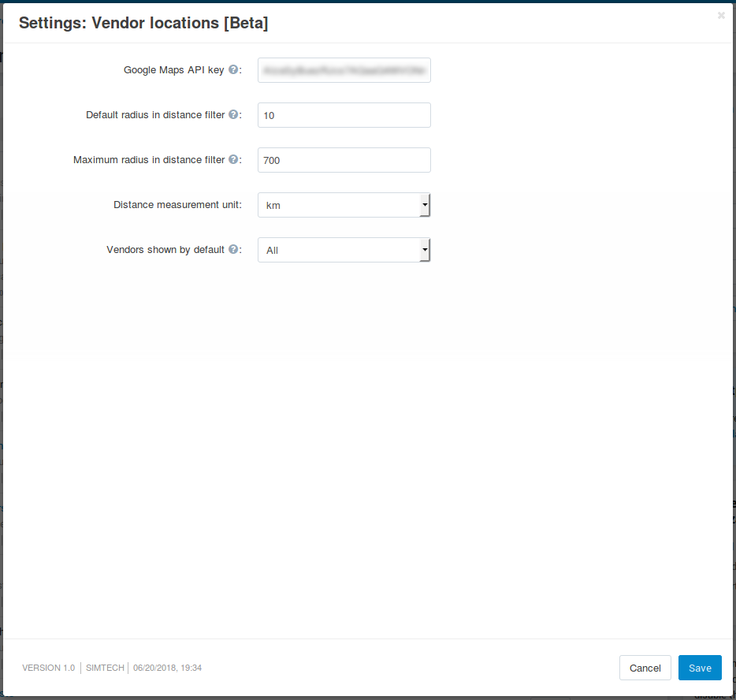Screen dimensions: 736x700
Task: Close the Vendor locations settings dialog
Action: tap(721, 16)
